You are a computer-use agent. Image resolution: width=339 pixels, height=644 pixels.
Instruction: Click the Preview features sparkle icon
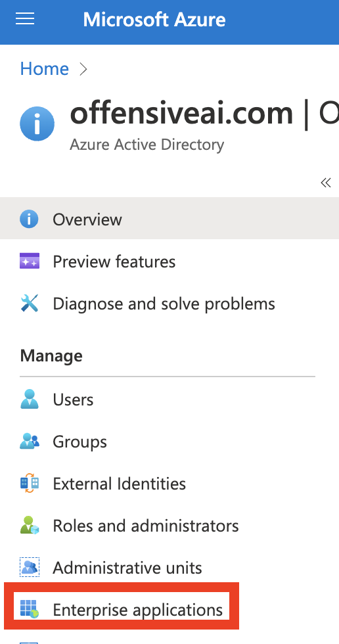(x=30, y=262)
